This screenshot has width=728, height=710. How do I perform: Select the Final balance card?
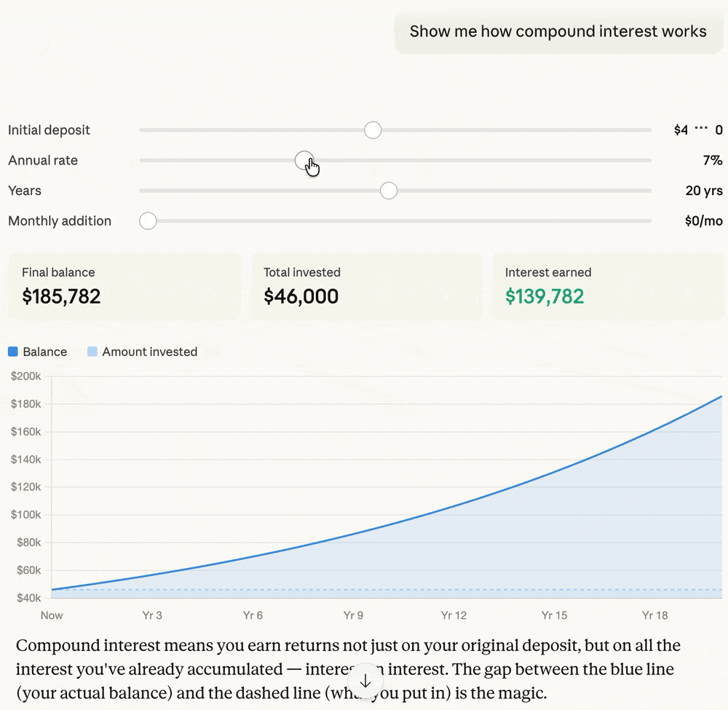(124, 286)
